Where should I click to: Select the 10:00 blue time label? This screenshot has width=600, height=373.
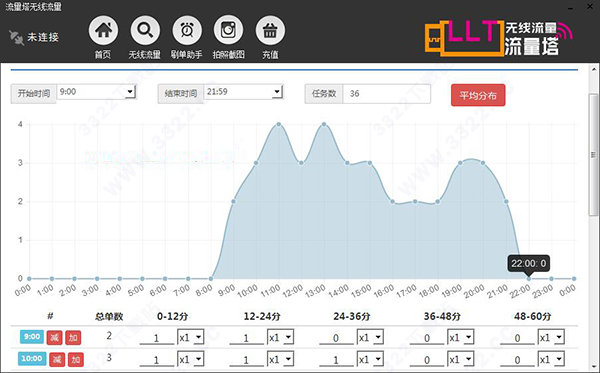click(x=32, y=358)
